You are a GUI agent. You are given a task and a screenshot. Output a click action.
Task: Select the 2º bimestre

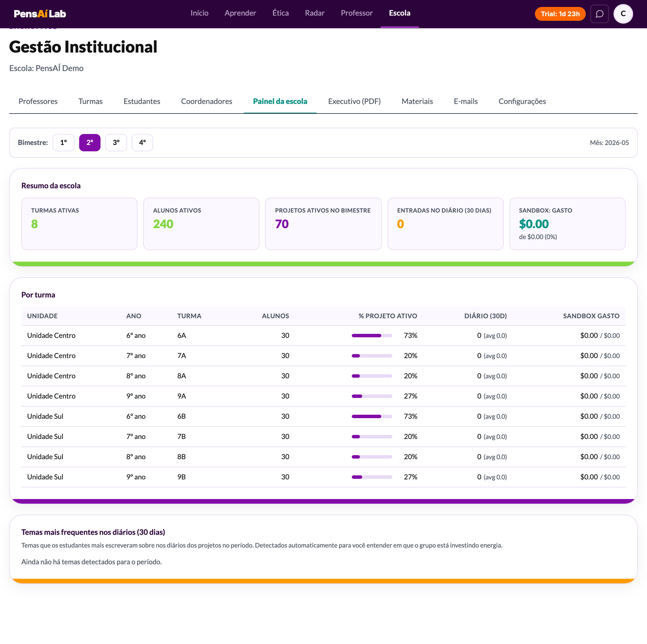(x=90, y=142)
